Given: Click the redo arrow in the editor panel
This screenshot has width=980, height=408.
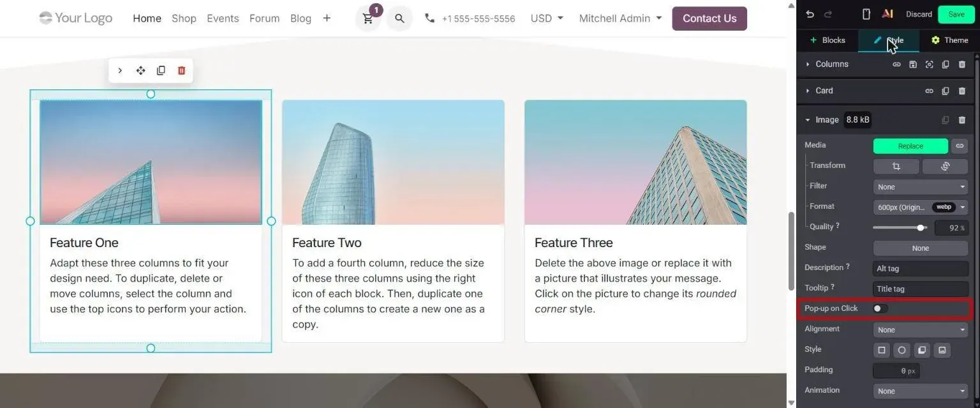Looking at the screenshot, I should point(828,14).
